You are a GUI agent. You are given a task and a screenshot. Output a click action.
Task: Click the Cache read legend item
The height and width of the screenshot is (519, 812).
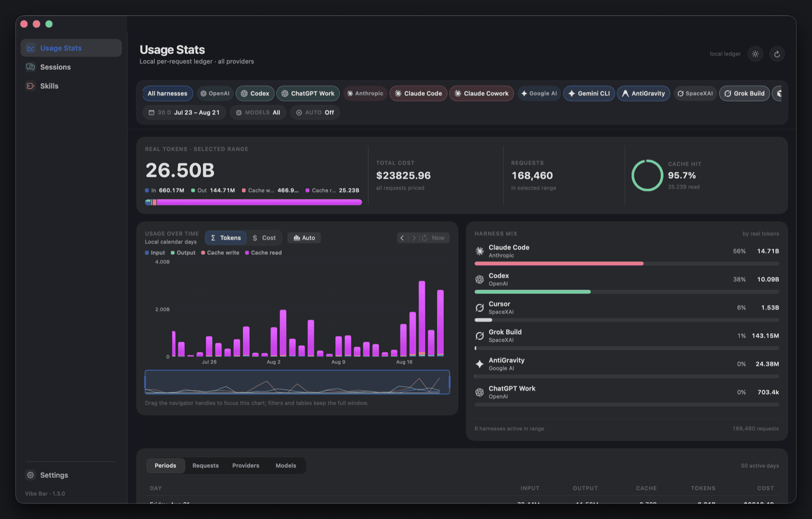click(263, 253)
